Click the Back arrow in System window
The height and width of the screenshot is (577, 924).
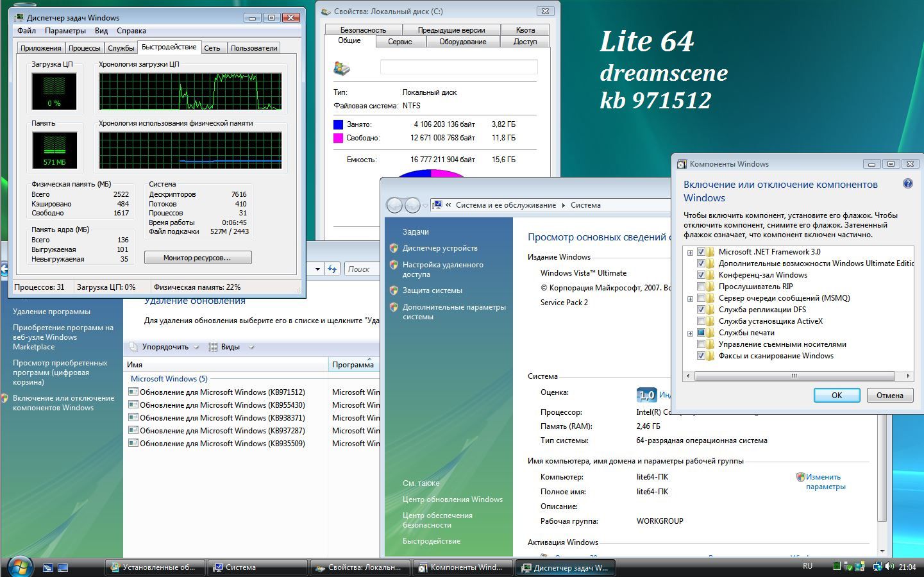pyautogui.click(x=394, y=205)
